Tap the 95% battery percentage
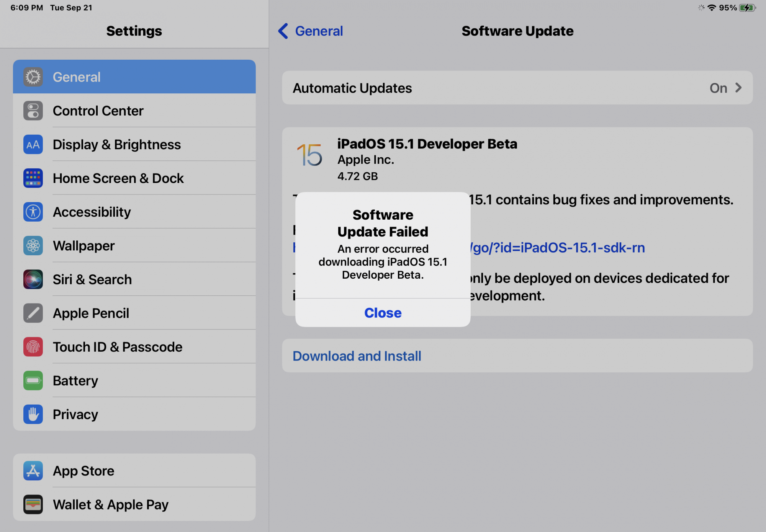This screenshot has width=766, height=532. [728, 8]
